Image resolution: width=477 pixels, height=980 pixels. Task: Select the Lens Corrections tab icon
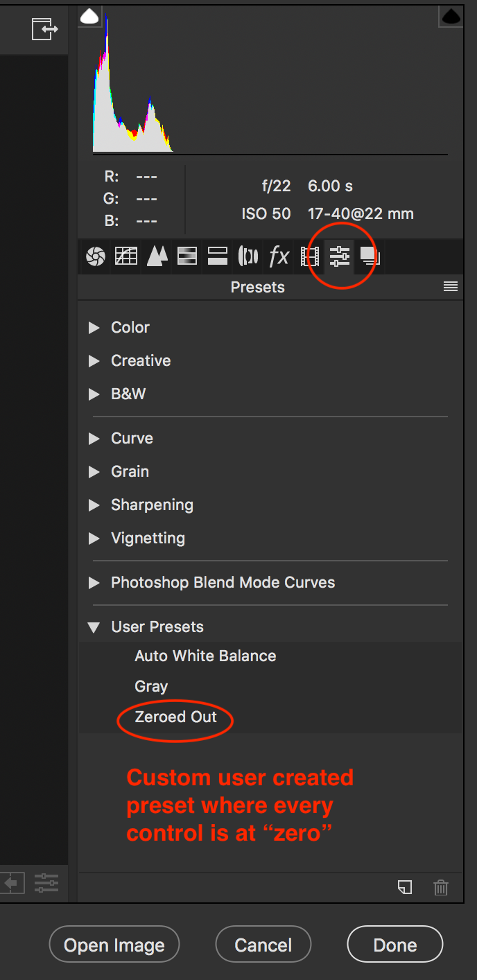coord(248,256)
